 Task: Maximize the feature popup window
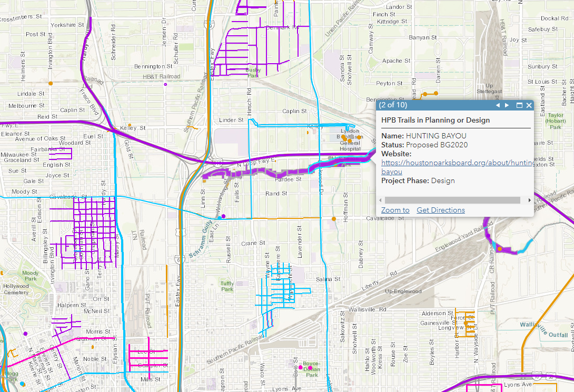click(519, 105)
